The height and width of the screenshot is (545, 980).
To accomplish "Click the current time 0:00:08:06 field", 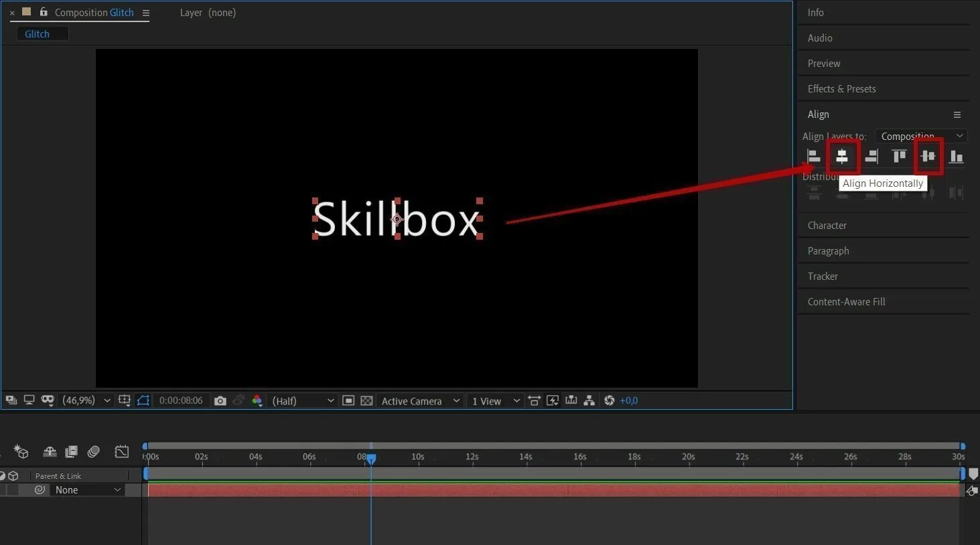I will [181, 400].
